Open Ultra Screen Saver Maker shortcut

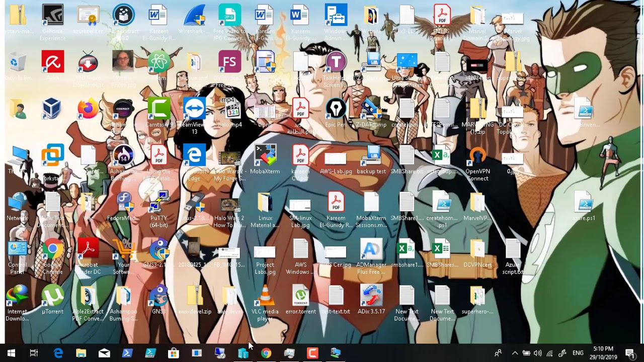[407, 62]
